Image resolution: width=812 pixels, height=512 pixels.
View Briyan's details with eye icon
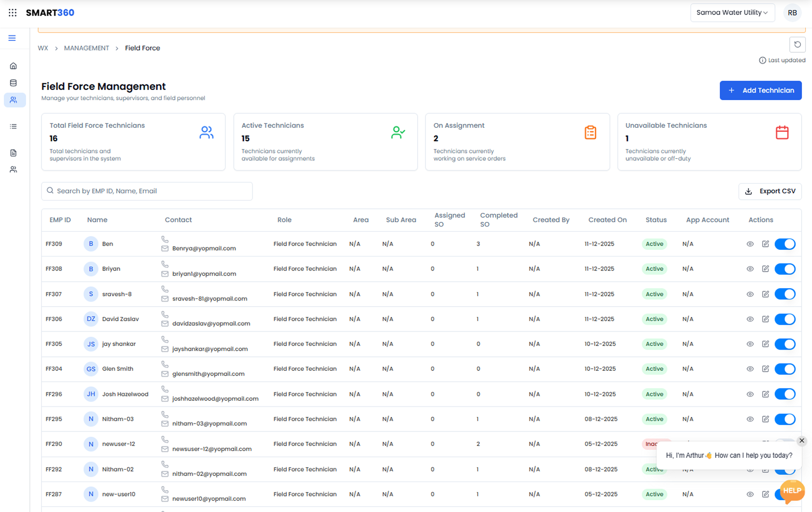[750, 269]
